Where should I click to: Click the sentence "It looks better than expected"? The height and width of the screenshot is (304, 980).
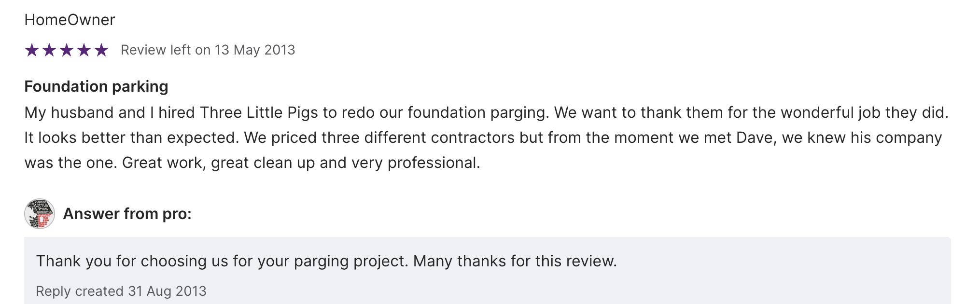pos(131,138)
